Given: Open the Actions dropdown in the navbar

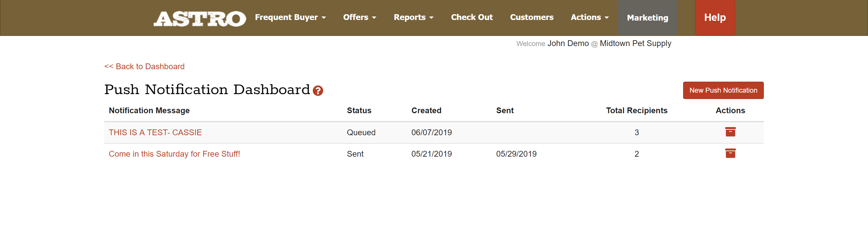Looking at the screenshot, I should 589,18.
